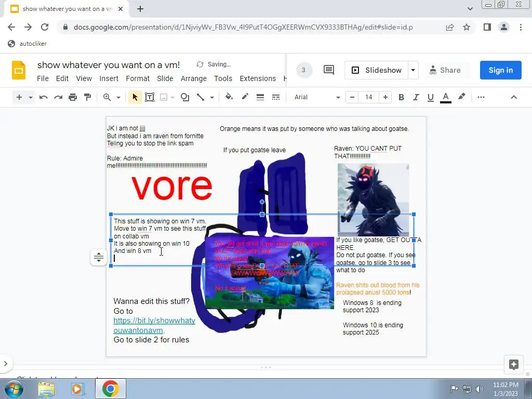Open the Border color pencil
532x399 pixels.
pos(245,97)
